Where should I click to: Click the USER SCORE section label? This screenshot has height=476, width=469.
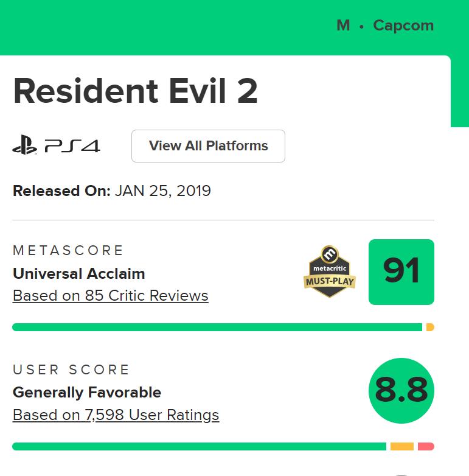click(x=72, y=369)
